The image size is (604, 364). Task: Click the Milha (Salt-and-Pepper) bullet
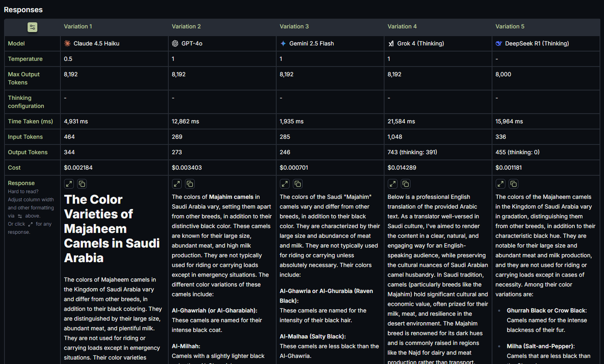coord(541,346)
